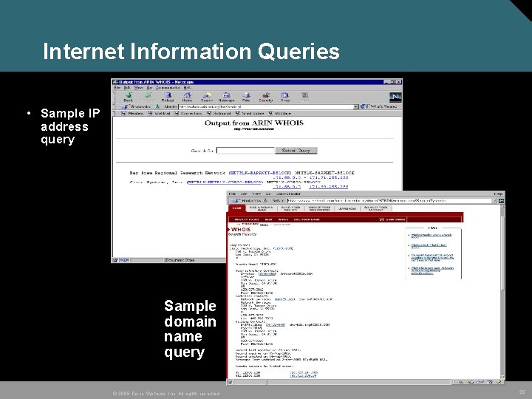Select the Manage Your Account tab
This screenshot has height=399, width=532.
(375, 208)
